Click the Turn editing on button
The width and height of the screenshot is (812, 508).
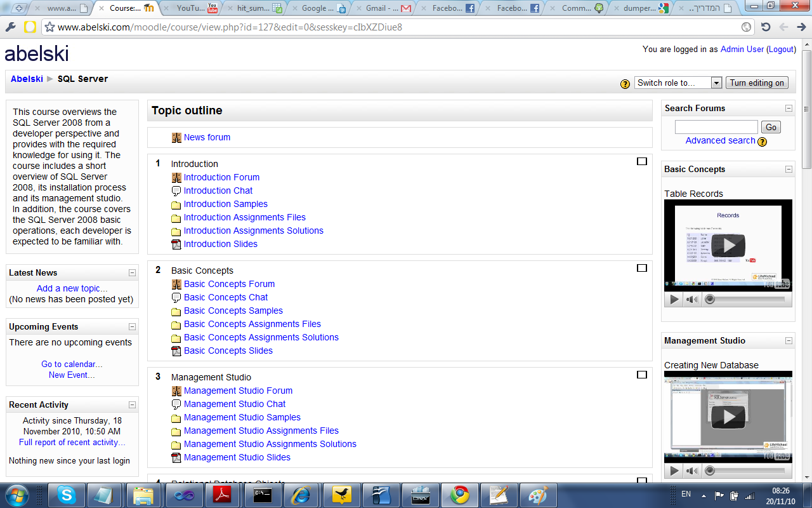(x=757, y=83)
